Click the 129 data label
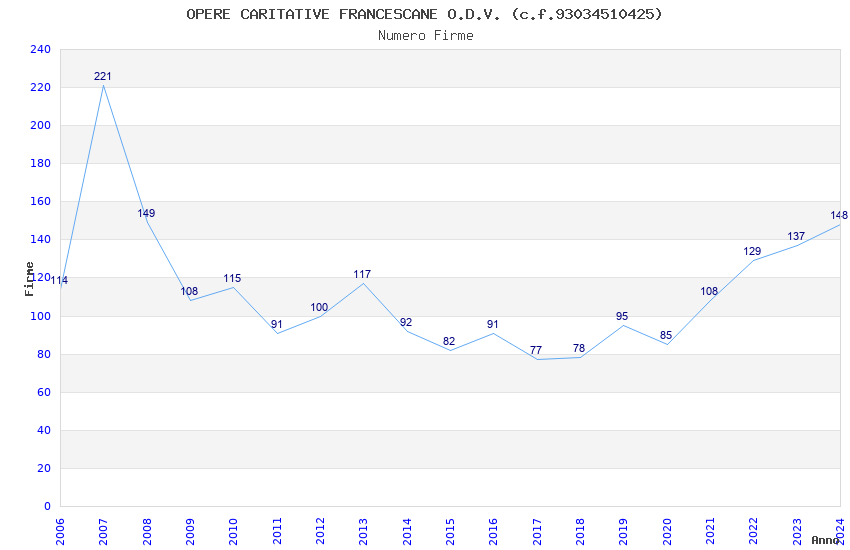This screenshot has width=850, height=550. [752, 251]
